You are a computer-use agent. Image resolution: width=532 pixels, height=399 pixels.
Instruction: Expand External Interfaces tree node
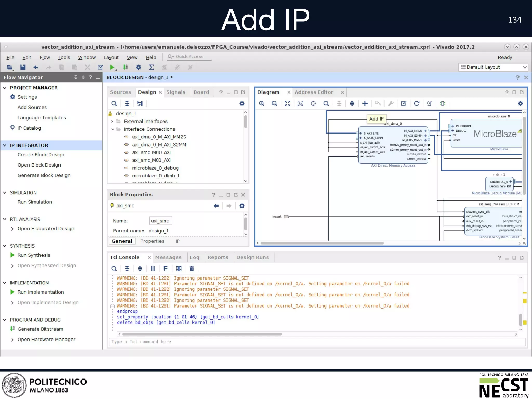click(x=112, y=122)
